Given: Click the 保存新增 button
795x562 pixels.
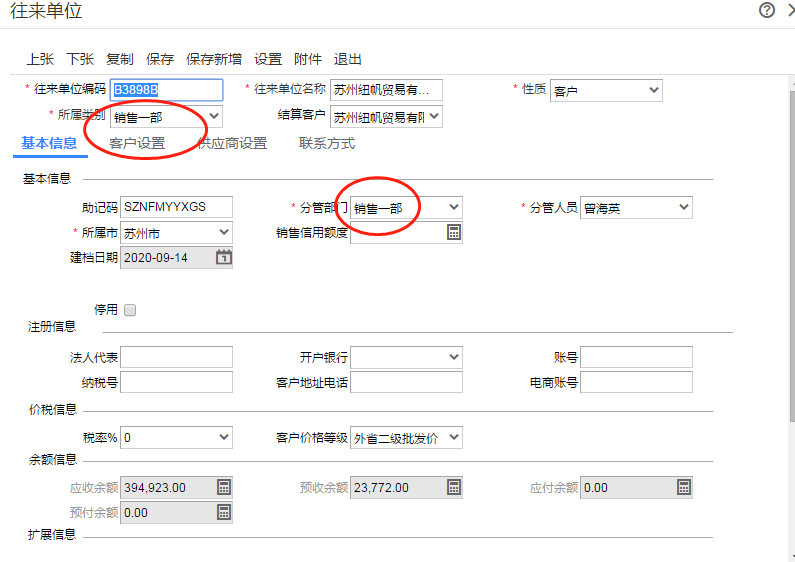Looking at the screenshot, I should click(213, 59).
